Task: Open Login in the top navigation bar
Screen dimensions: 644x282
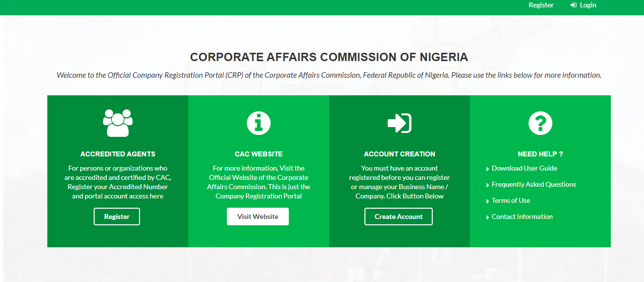Action: pos(588,5)
